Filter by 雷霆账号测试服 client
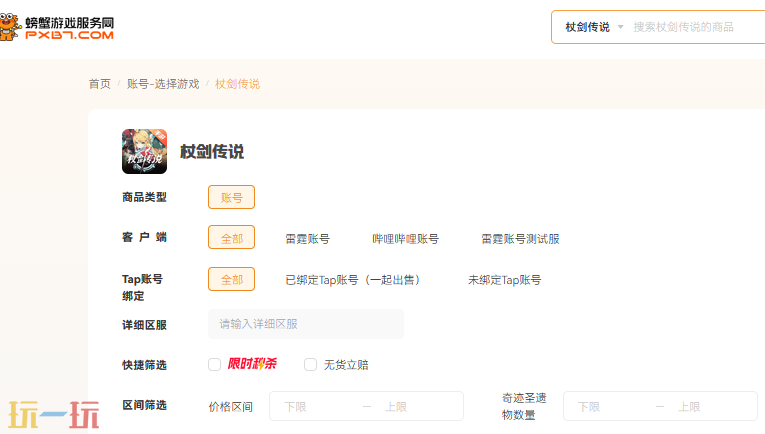The height and width of the screenshot is (434, 765). (x=520, y=238)
